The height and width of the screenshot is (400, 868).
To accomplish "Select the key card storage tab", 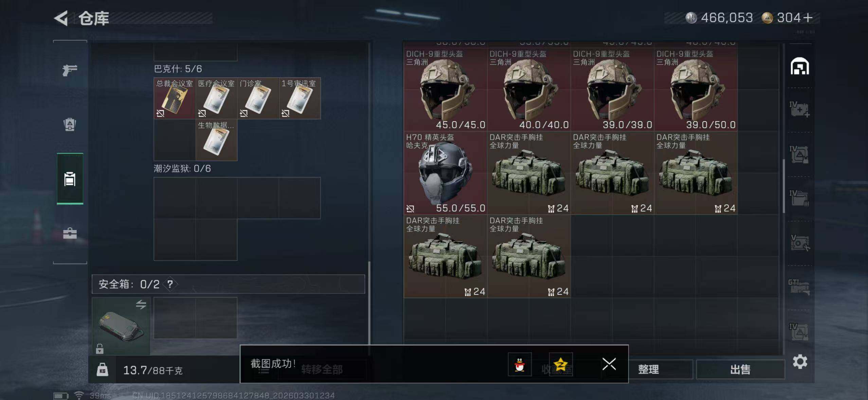I will tap(70, 179).
